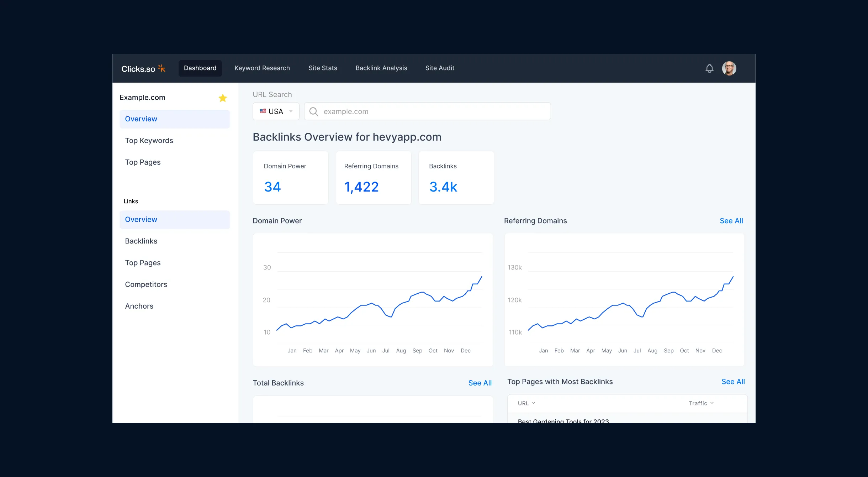The width and height of the screenshot is (868, 477).
Task: Click the search magnifier icon
Action: pyautogui.click(x=313, y=111)
